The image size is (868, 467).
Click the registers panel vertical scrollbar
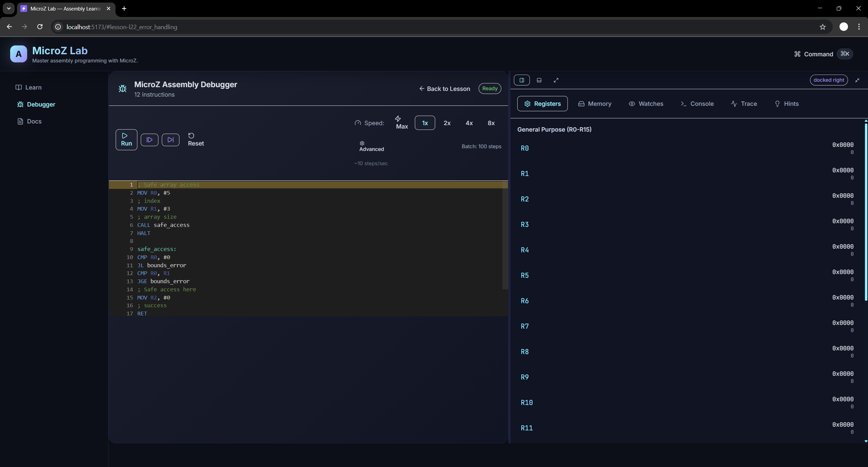[865, 212]
